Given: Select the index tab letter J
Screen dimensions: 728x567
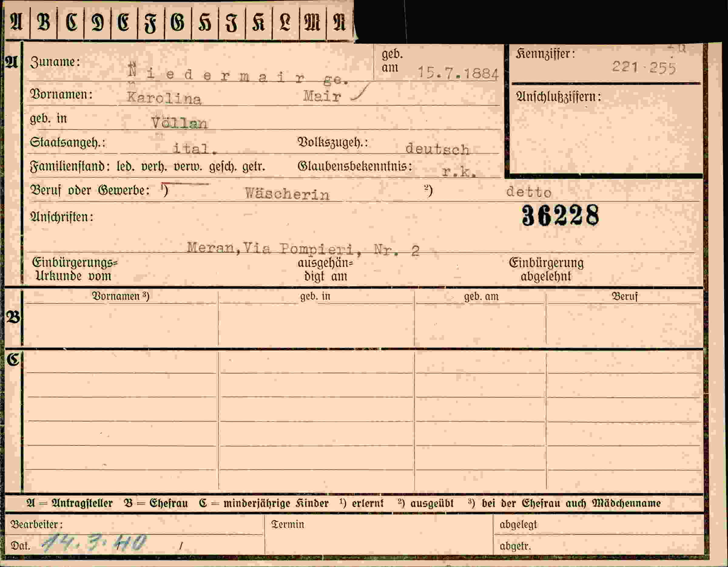Looking at the screenshot, I should (x=231, y=23).
